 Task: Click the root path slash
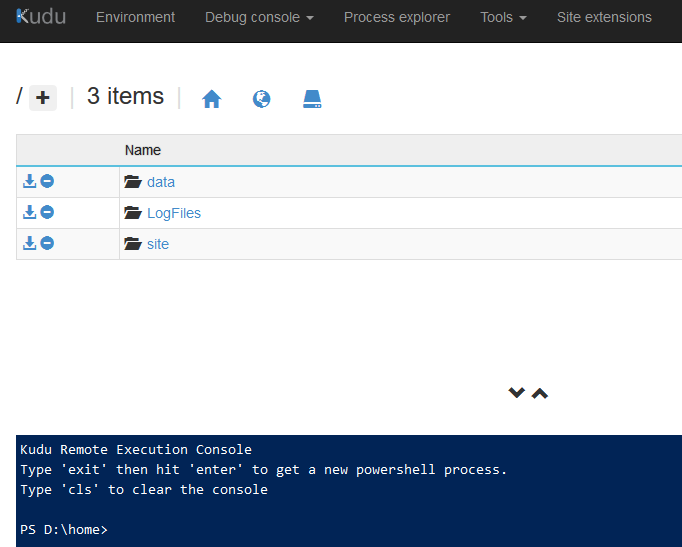pyautogui.click(x=19, y=95)
